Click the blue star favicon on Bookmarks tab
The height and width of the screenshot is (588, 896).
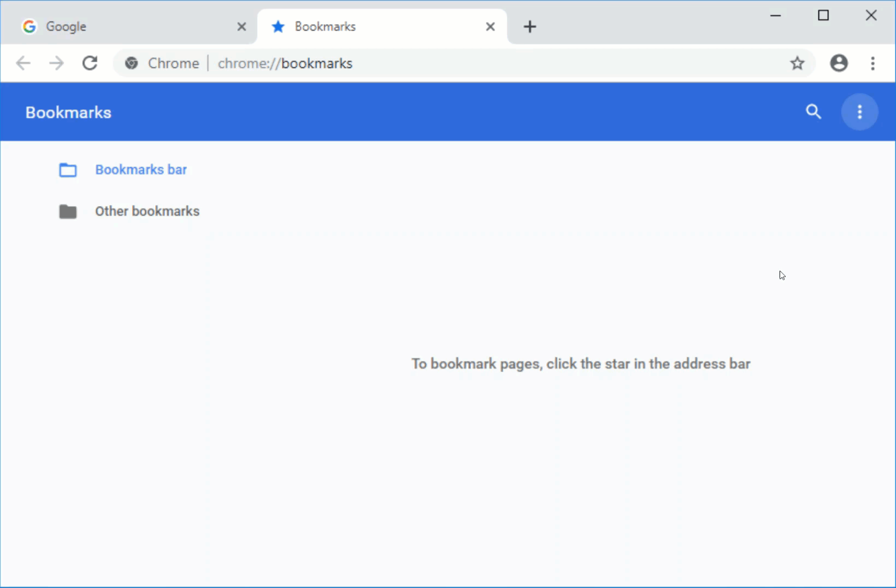(x=278, y=26)
